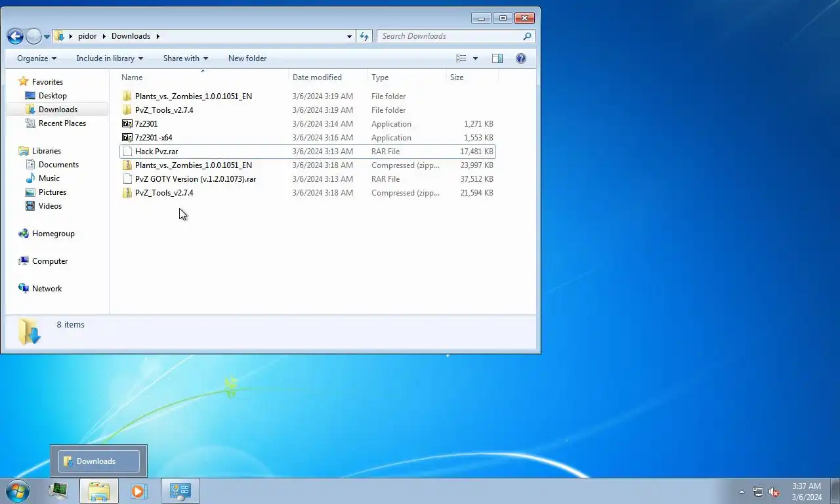Select Network in the navigation pane

(x=47, y=289)
